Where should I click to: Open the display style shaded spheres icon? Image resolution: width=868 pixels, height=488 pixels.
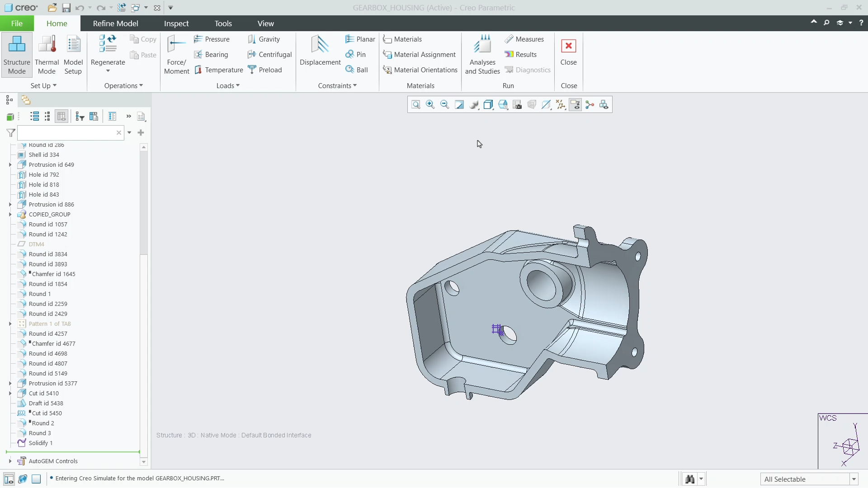pos(474,105)
